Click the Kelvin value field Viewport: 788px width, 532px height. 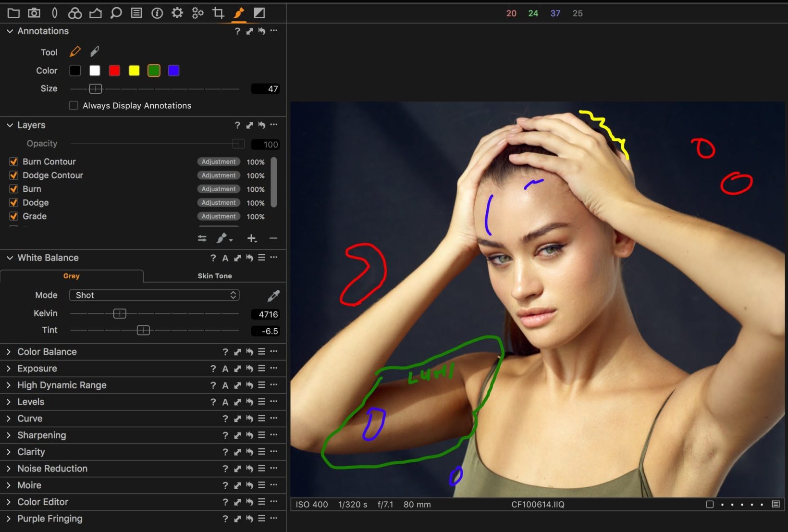point(265,314)
